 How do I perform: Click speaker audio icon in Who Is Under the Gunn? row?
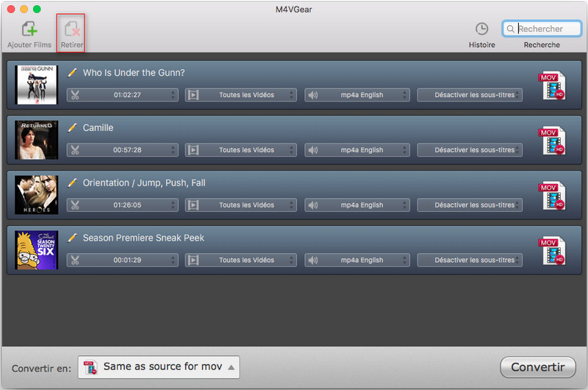[x=313, y=95]
